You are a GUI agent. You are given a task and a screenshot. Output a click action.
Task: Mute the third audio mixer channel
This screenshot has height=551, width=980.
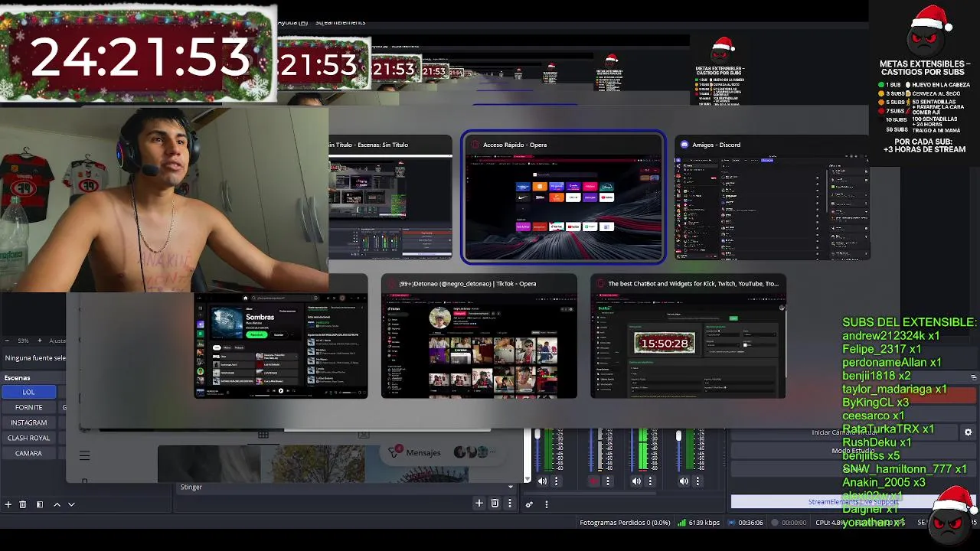[x=636, y=481]
